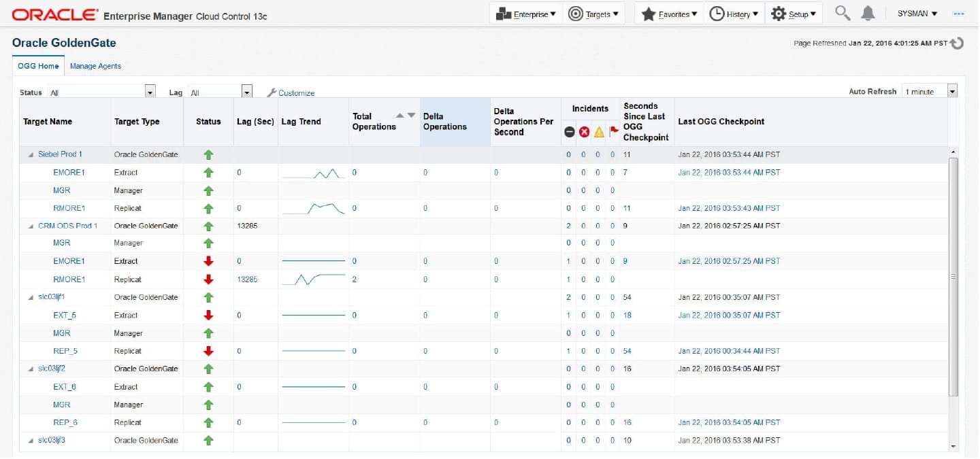Click the yellow warning incidents column icon
Viewport: 980px width, 459px height.
pyautogui.click(x=599, y=132)
